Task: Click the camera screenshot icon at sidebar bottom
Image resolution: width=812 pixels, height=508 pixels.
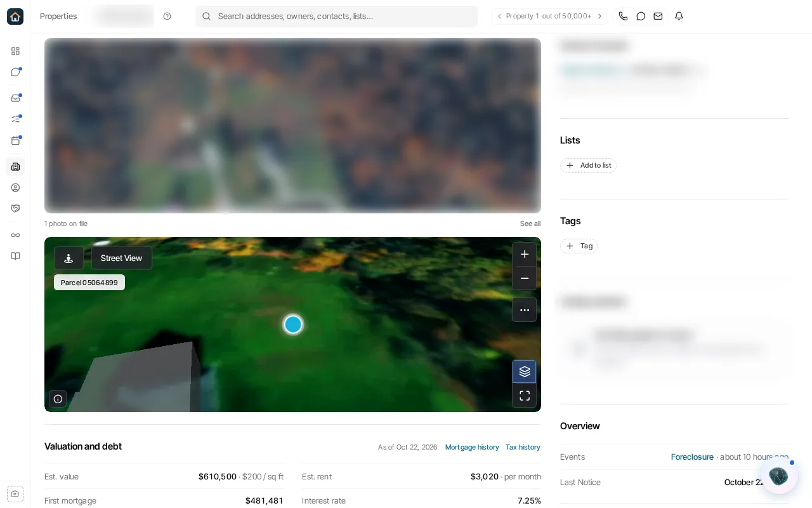Action: [15, 493]
